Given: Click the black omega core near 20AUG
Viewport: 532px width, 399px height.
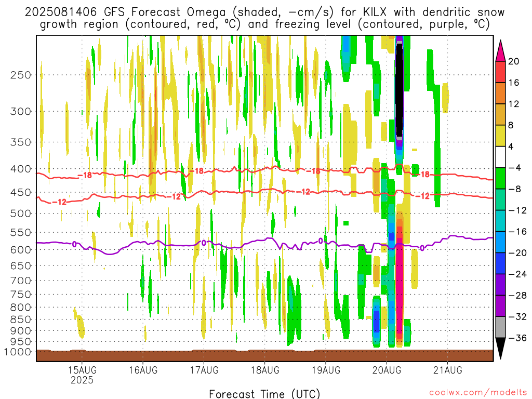Looking at the screenshot, I should (x=400, y=90).
